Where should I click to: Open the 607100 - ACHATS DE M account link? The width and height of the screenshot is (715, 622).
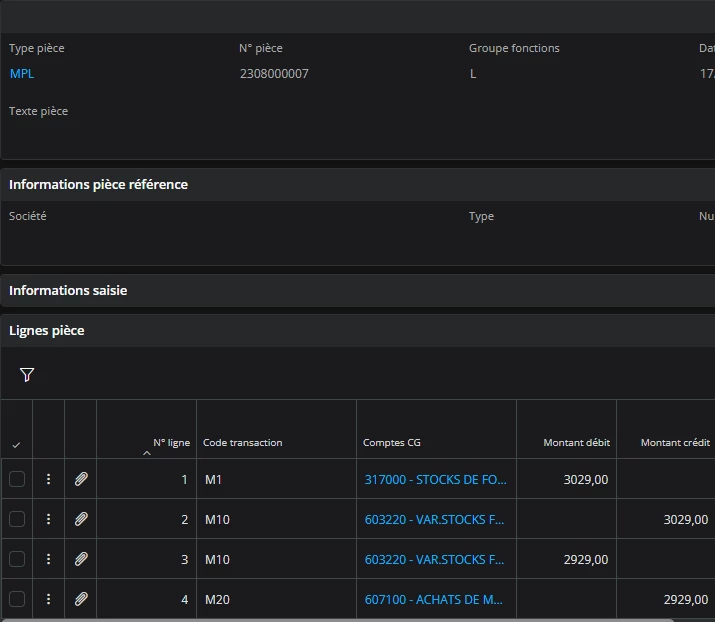tap(434, 599)
